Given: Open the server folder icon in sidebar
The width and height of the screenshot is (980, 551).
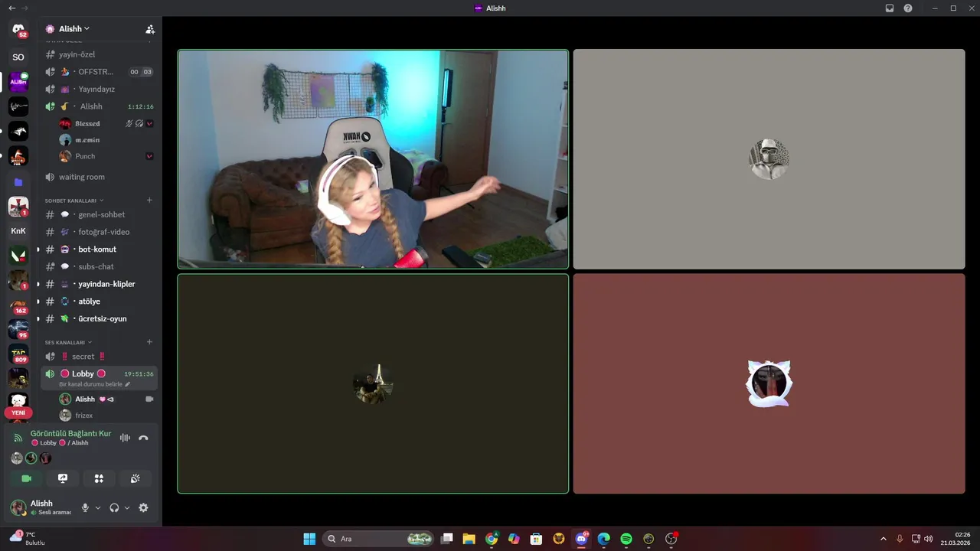Looking at the screenshot, I should [x=18, y=182].
